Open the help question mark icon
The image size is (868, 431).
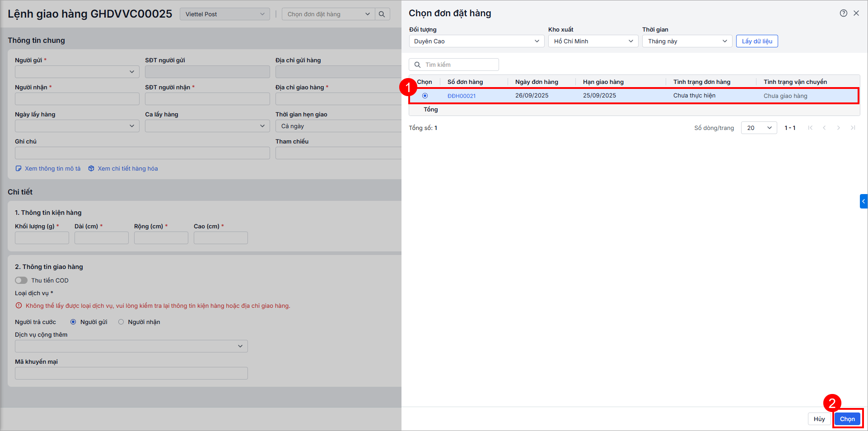coord(843,13)
